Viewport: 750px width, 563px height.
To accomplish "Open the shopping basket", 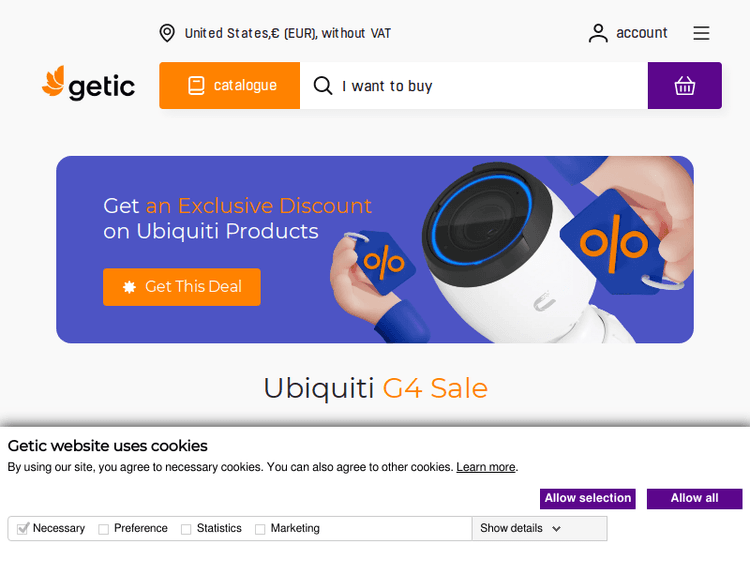I will 684,86.
